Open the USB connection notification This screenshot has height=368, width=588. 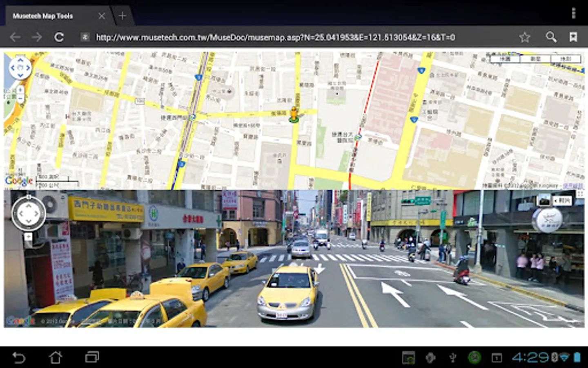pos(452,358)
